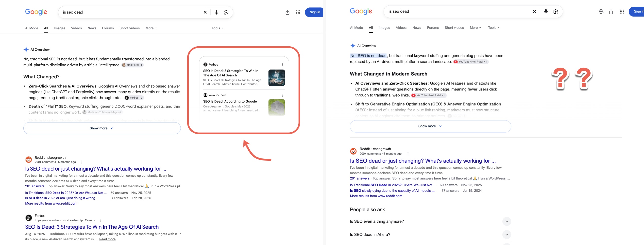Click Forbes card article thumbnail image
The width and height of the screenshot is (644, 245).
[276, 78]
